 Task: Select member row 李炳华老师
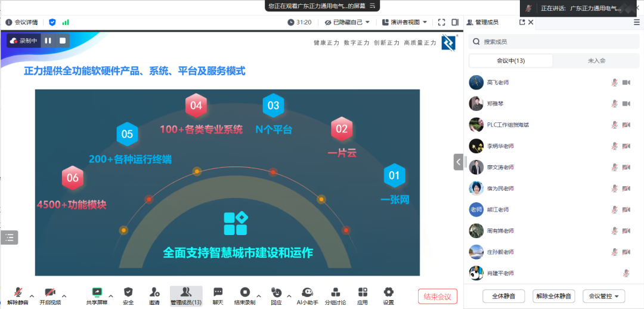553,146
